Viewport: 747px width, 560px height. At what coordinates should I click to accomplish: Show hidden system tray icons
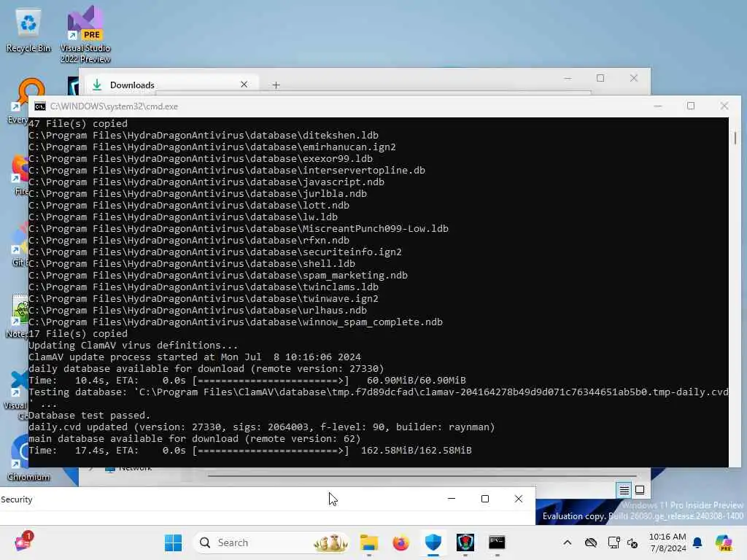click(x=568, y=542)
